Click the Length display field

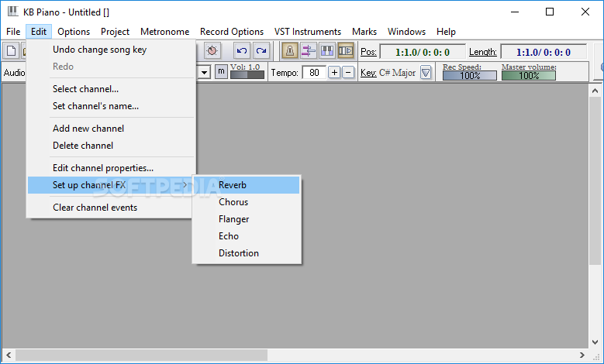pos(544,52)
